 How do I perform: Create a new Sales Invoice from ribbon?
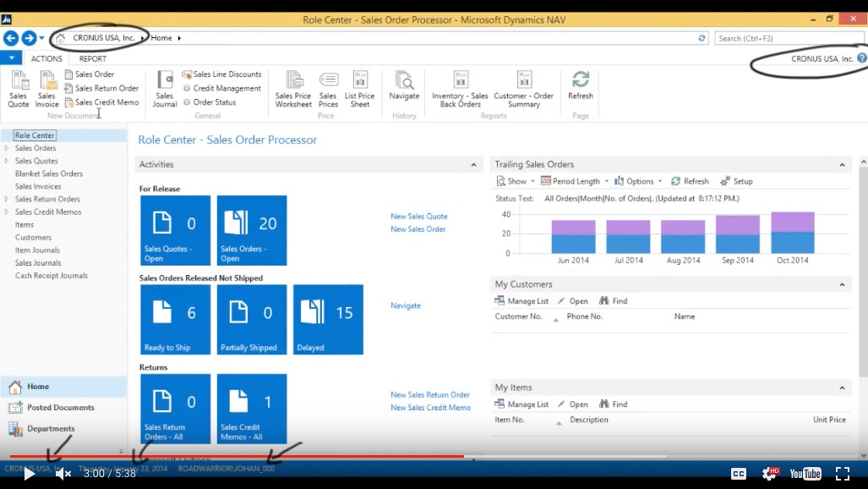[46, 89]
